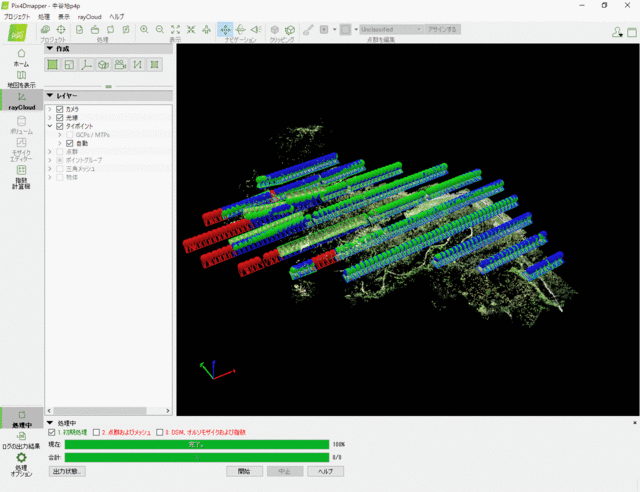The image size is (640, 492).
Task: Click the zoom out magnifier icon
Action: [160, 29]
